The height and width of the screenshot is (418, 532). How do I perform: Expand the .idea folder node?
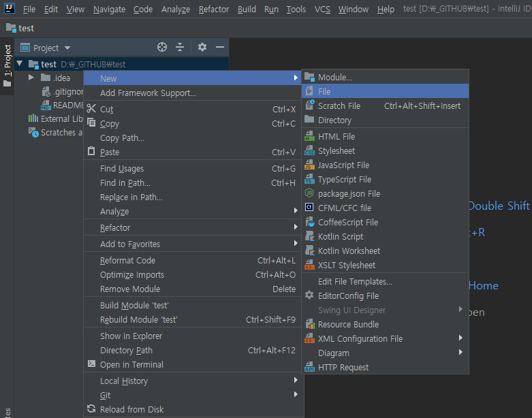[31, 78]
